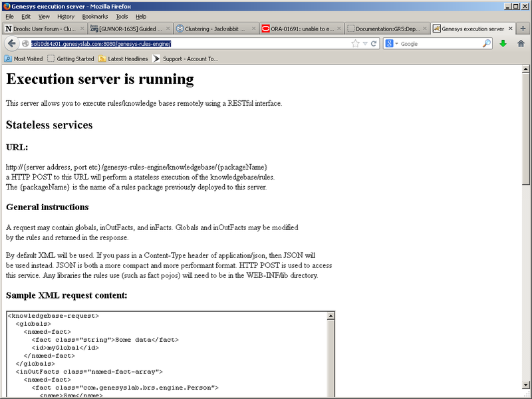Open the View menu
Image resolution: width=532 pixels, height=399 pixels.
(x=44, y=16)
